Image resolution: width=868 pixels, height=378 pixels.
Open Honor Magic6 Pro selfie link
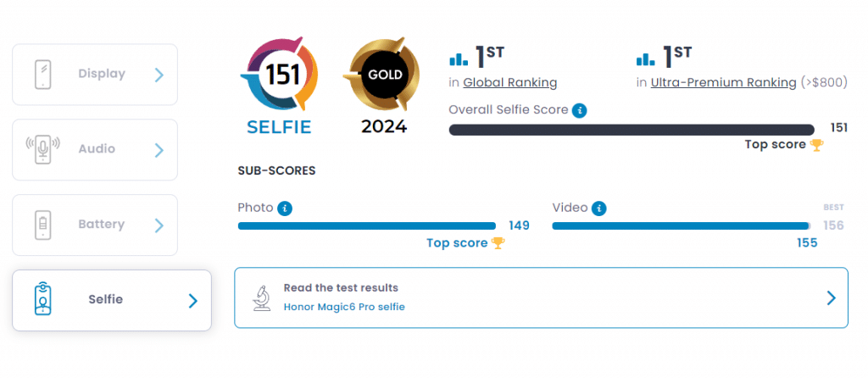pyautogui.click(x=344, y=307)
